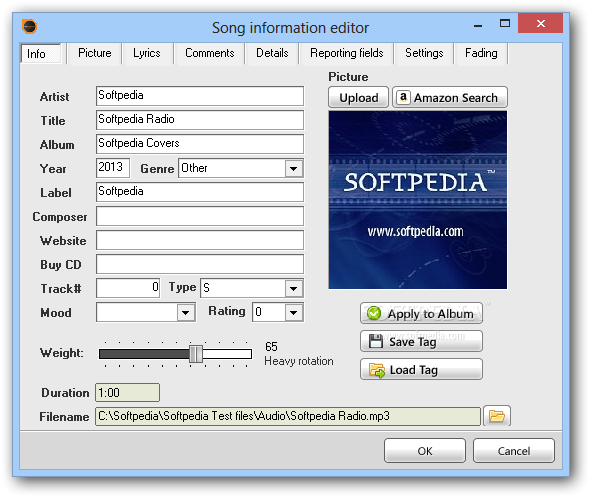Image resolution: width=590 pixels, height=497 pixels.
Task: Click the Album field with Softpedia Covers
Action: 200,144
